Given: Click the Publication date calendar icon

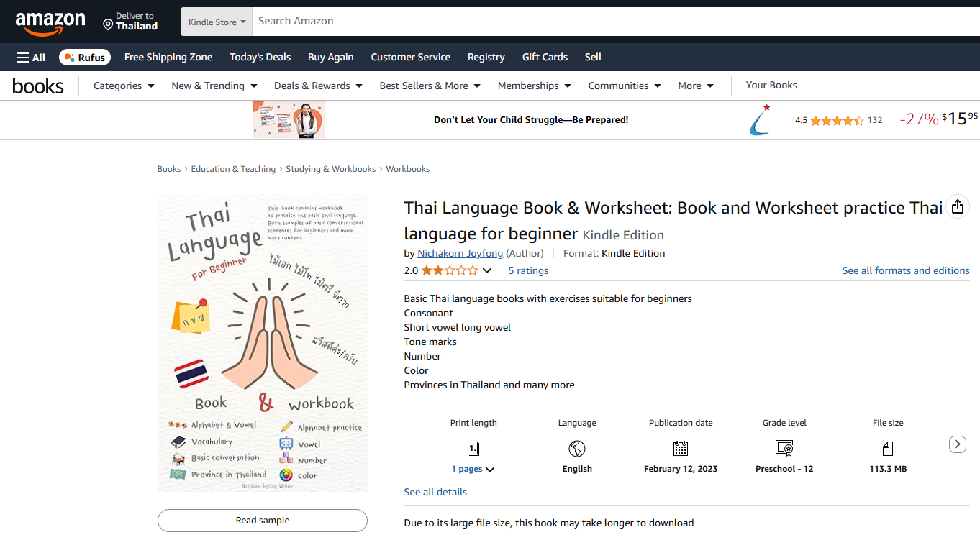Looking at the screenshot, I should point(681,449).
